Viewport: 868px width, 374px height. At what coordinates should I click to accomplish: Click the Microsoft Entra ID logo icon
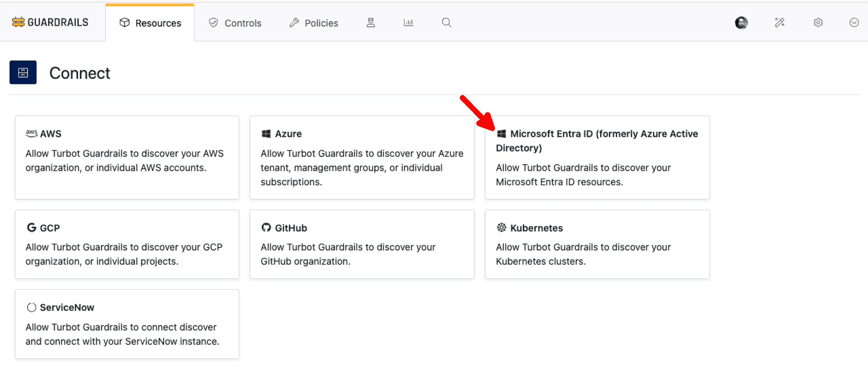[x=501, y=134]
